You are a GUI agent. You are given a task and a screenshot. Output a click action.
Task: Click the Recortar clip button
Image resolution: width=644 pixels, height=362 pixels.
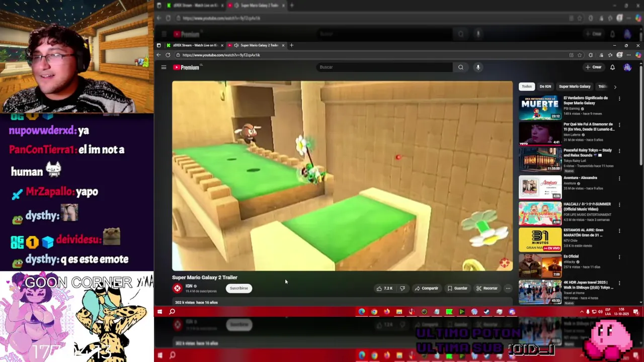487,288
